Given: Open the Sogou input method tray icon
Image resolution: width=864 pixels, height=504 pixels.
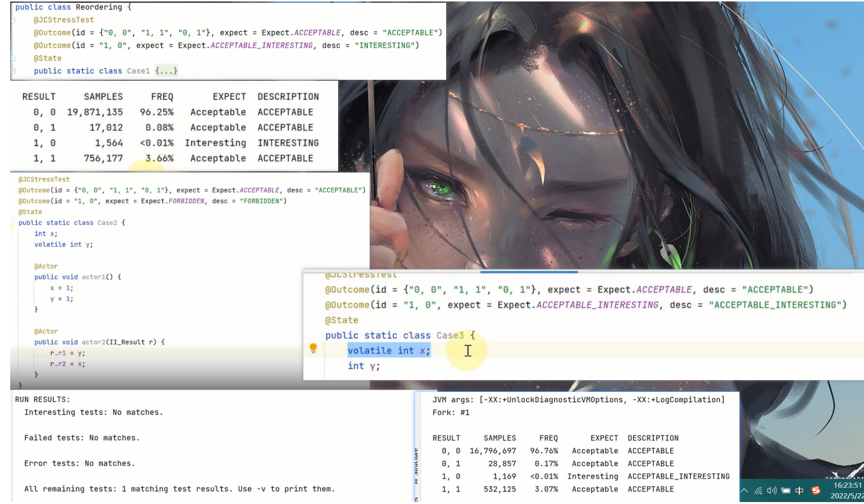Looking at the screenshot, I should coord(816,490).
